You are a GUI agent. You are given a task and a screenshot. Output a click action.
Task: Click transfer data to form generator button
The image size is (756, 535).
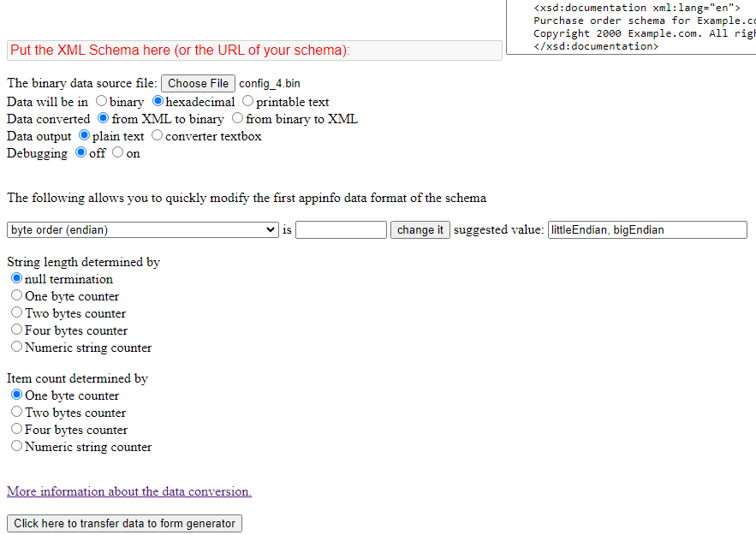click(x=124, y=523)
